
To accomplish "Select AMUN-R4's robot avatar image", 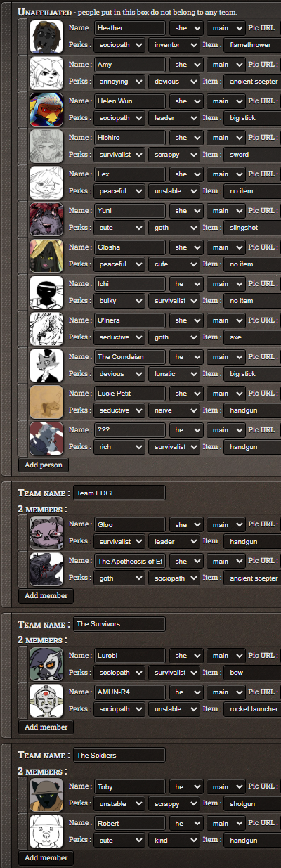I will [46, 701].
